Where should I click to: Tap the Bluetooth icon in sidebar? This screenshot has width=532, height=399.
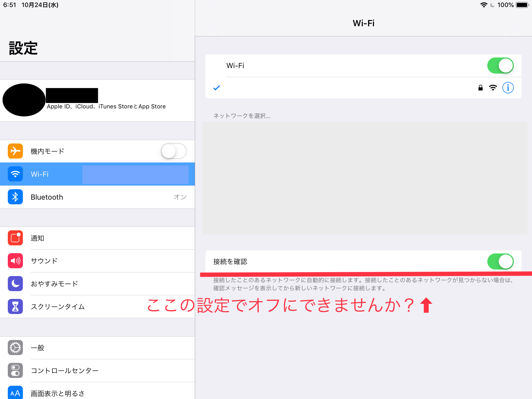pyautogui.click(x=15, y=197)
